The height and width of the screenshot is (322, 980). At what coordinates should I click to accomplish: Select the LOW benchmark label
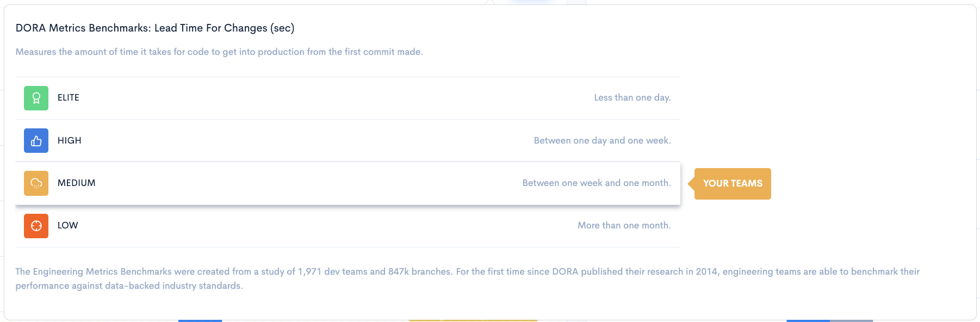[68, 226]
